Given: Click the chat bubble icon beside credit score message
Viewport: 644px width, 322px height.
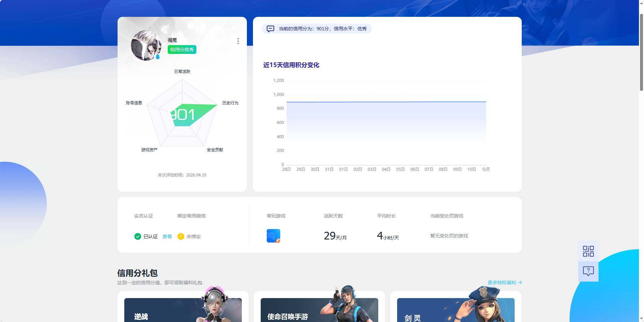Looking at the screenshot, I should (270, 29).
